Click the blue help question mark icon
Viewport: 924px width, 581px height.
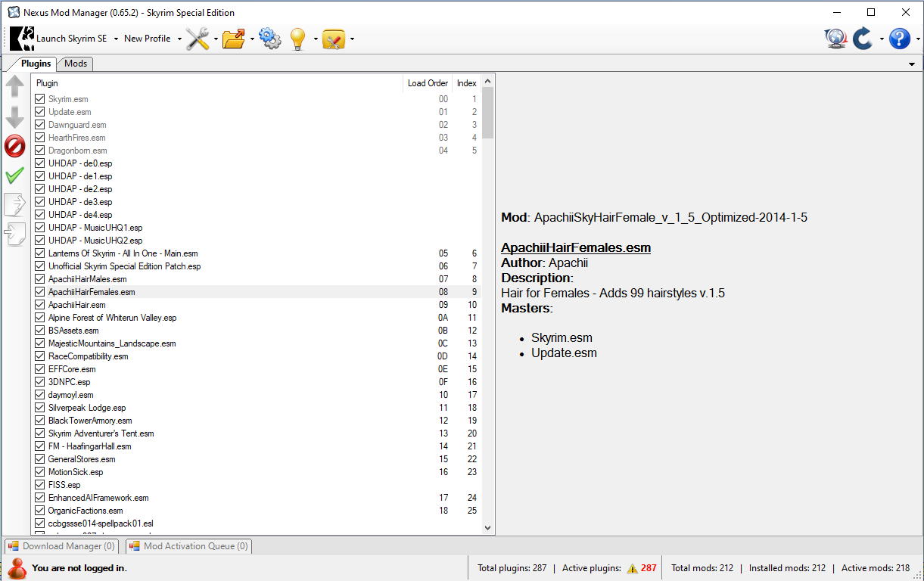(x=899, y=39)
